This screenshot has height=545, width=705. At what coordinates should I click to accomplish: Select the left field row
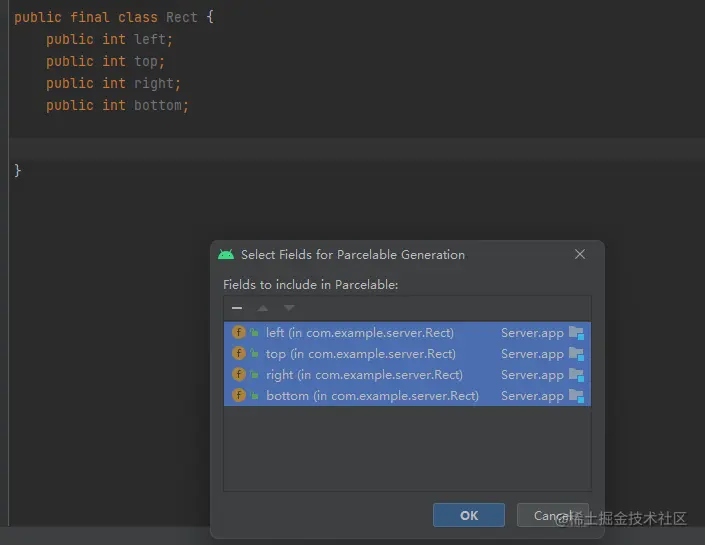pyautogui.click(x=407, y=333)
